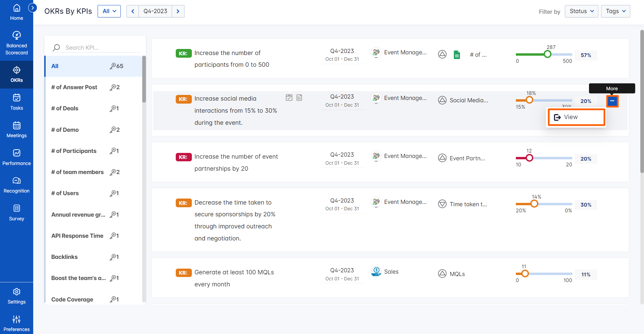The height and width of the screenshot is (334, 644).
Task: Open Tasks from the left navigation
Action: (16, 102)
